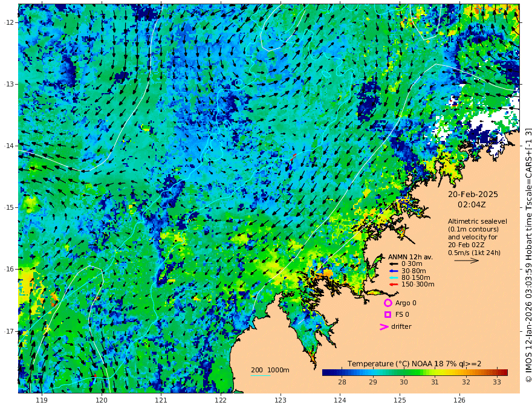Image resolution: width=532 pixels, height=411 pixels.
Task: Click the 'Argo 0' label
Action: tap(406, 303)
